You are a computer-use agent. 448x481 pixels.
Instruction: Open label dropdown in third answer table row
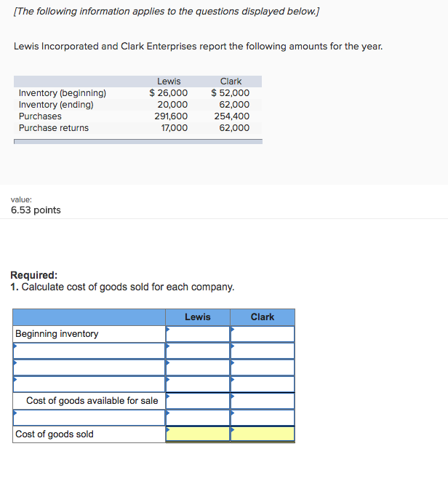tap(89, 367)
